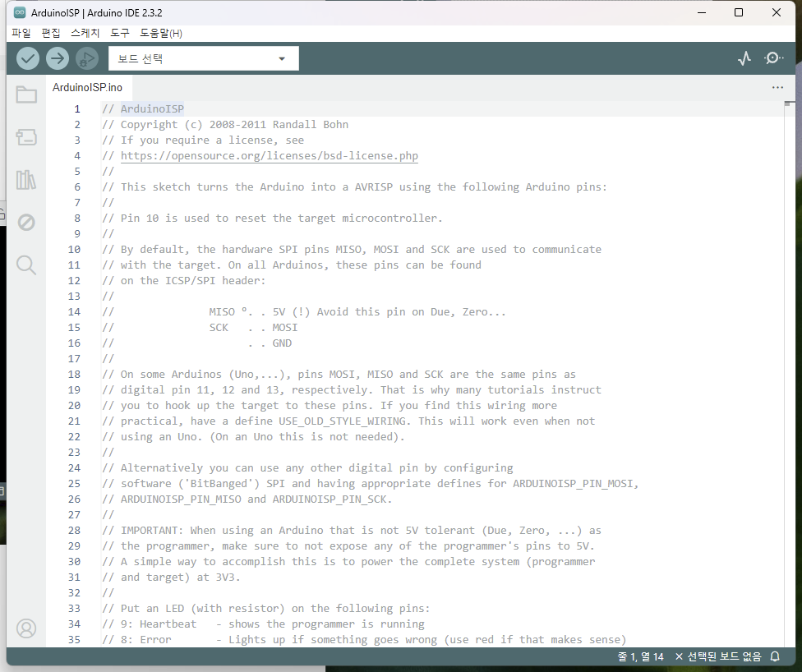Click the 'ArduinoISP' text on line 1
This screenshot has width=802, height=672.
click(x=152, y=109)
